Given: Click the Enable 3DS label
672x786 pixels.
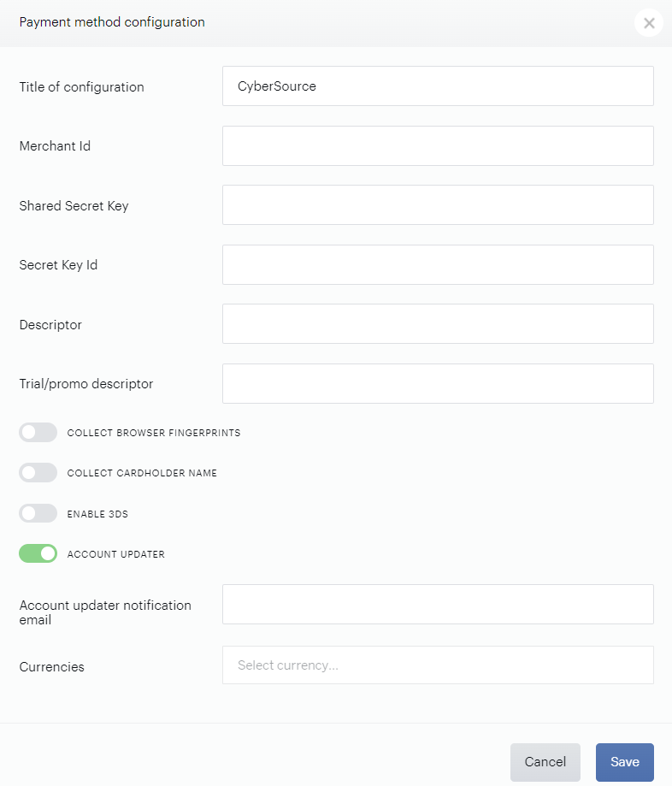Looking at the screenshot, I should pyautogui.click(x=97, y=514).
